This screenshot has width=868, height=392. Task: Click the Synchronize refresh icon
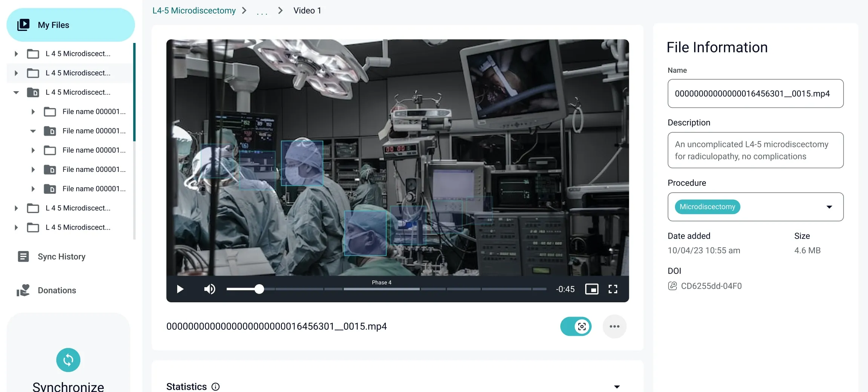(68, 360)
